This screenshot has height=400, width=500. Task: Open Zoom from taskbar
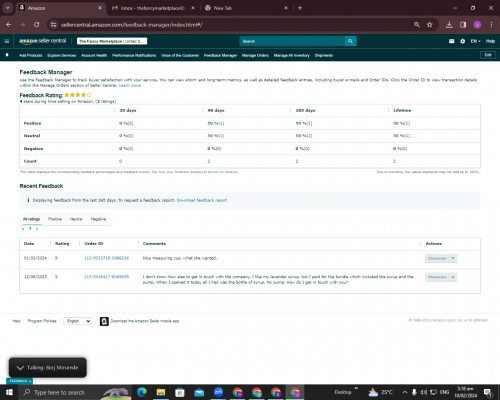tap(218, 392)
